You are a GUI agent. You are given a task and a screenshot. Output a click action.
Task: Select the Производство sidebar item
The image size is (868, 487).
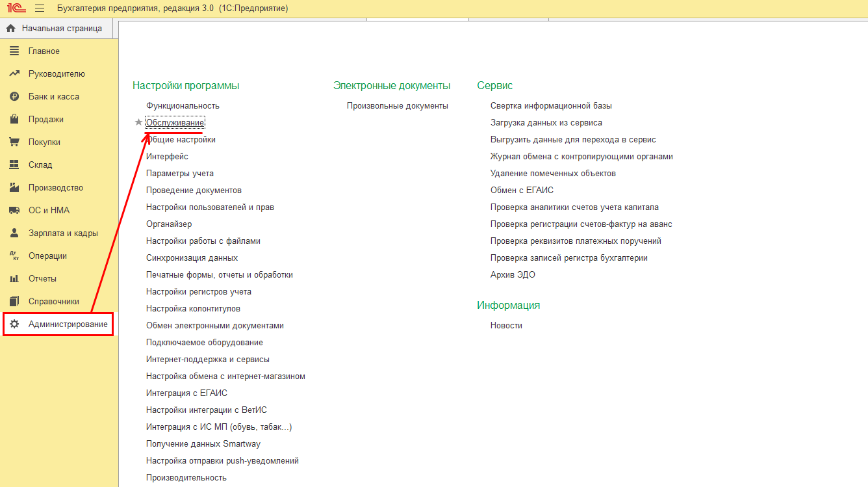[57, 187]
